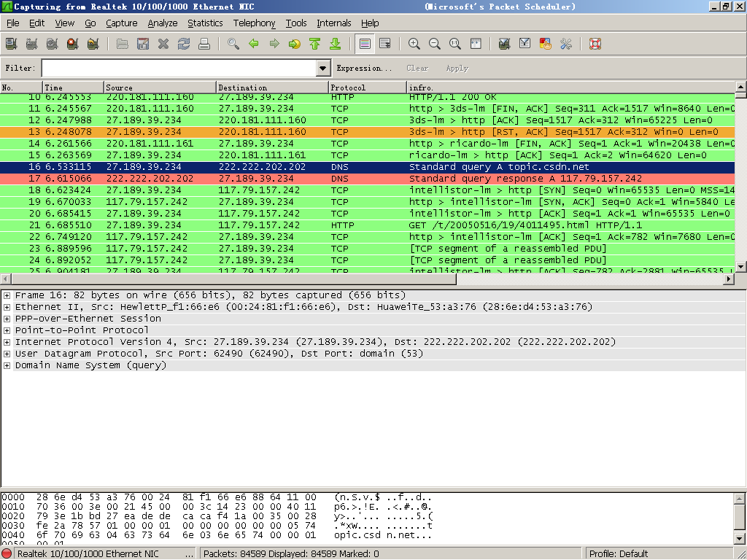Viewport: 747px width, 560px height.
Task: Go to specific packet number icon
Action: (295, 44)
